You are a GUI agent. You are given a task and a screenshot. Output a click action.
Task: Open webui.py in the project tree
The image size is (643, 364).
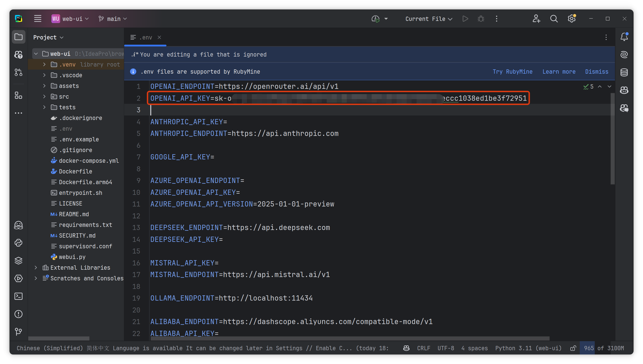tap(72, 257)
